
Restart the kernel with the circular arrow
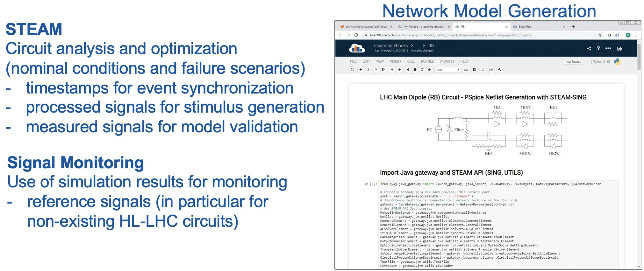pyautogui.click(x=422, y=70)
